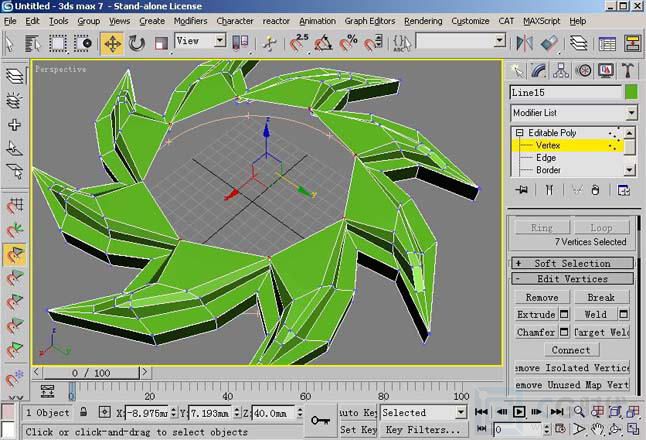
Task: Collapse the Edit Vertices rollout
Action: point(572,279)
